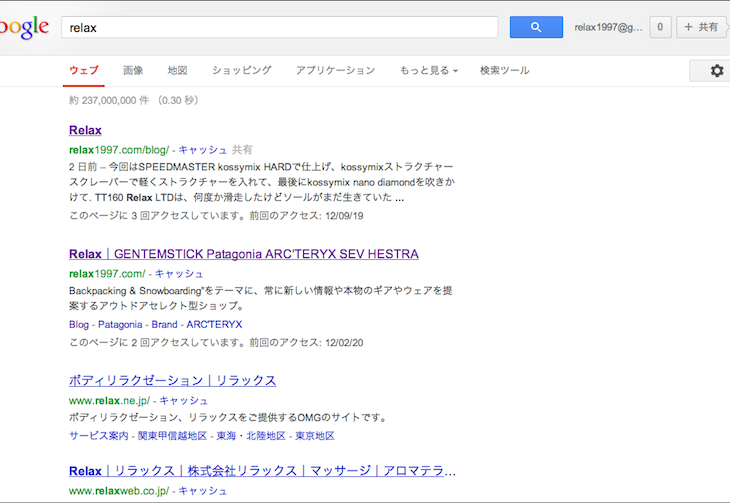Screen dimensions: 730x503
Task: Open the ARC'TERYX sitelink
Action: 214,324
